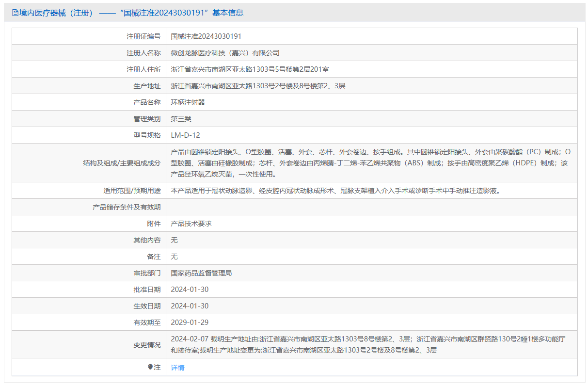Image resolution: width=588 pixels, height=387 pixels.
Task: Select expiry date 2029-01-29
Action: click(190, 322)
